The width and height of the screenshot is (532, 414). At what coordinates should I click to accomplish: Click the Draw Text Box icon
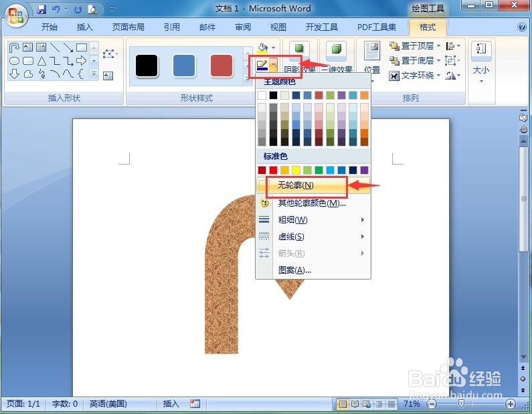[x=108, y=76]
